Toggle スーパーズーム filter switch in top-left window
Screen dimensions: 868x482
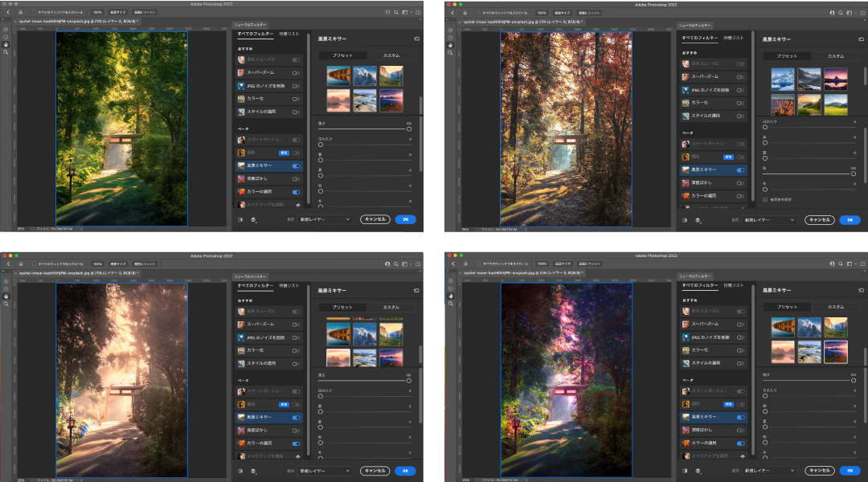(x=296, y=72)
